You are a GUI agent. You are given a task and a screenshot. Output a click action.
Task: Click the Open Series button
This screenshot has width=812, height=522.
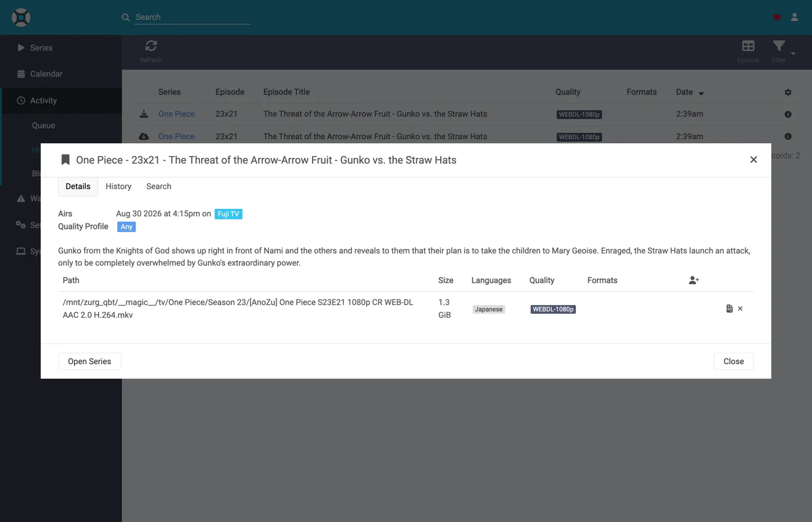89,361
